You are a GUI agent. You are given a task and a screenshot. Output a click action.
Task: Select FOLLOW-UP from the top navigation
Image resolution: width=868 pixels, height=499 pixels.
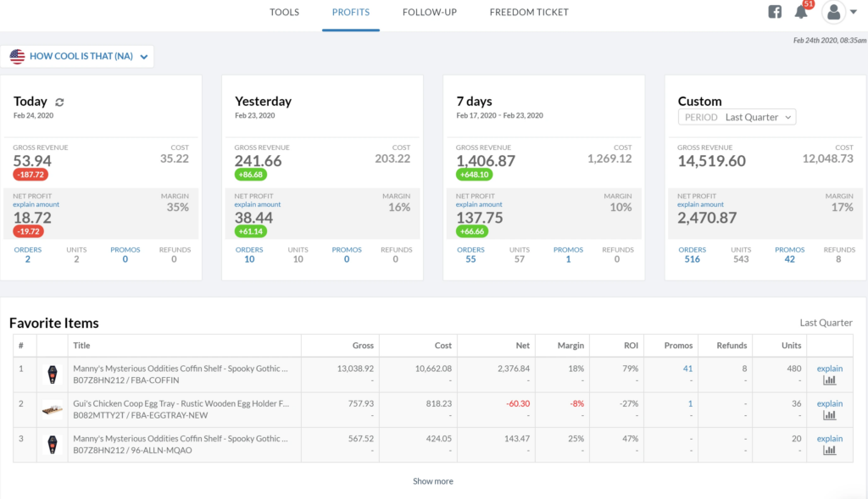429,12
